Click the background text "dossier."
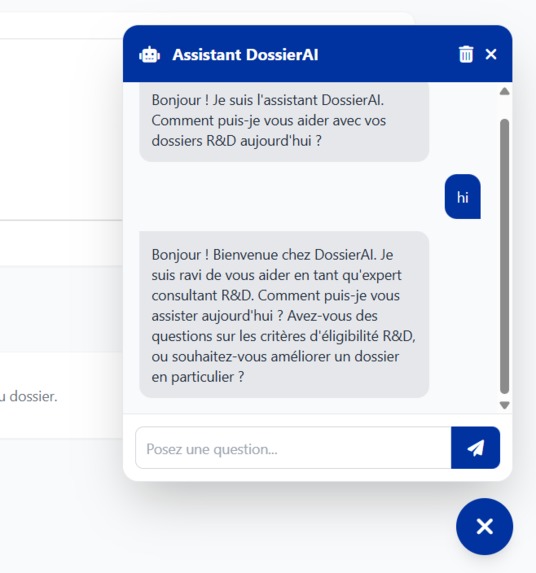 [33, 396]
